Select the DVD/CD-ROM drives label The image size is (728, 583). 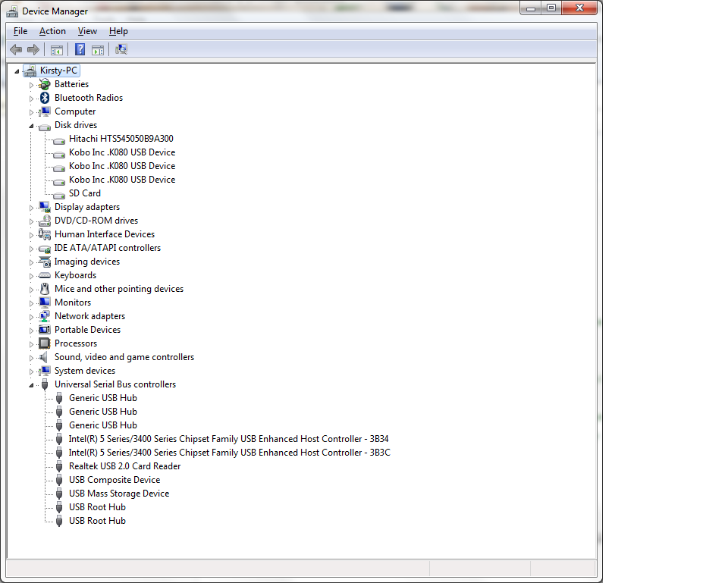pyautogui.click(x=96, y=221)
